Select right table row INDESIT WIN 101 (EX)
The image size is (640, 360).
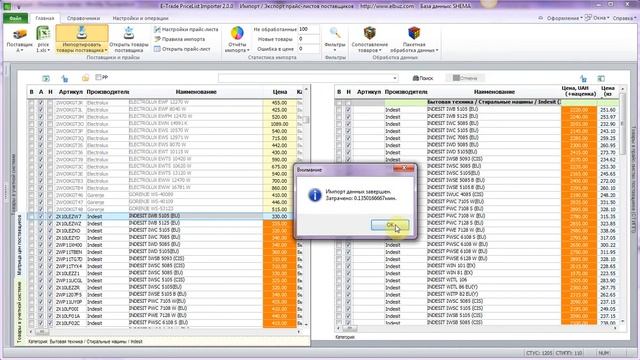[x=478, y=266]
